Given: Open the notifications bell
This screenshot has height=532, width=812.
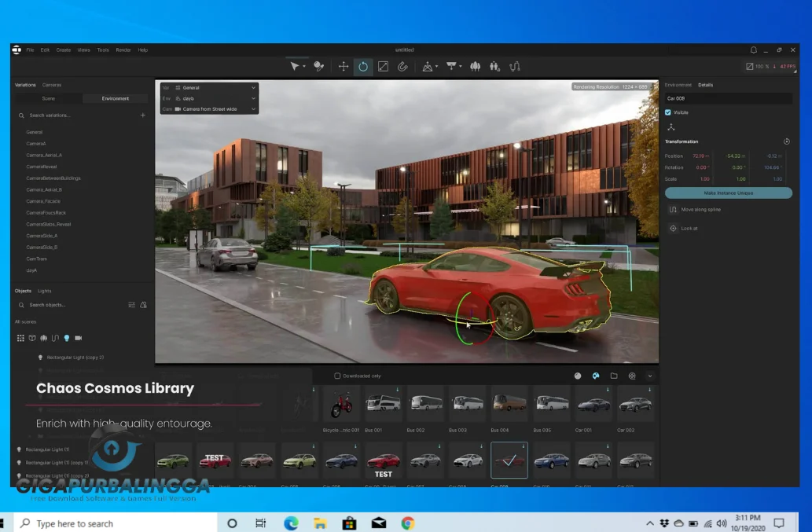Looking at the screenshot, I should pos(754,50).
